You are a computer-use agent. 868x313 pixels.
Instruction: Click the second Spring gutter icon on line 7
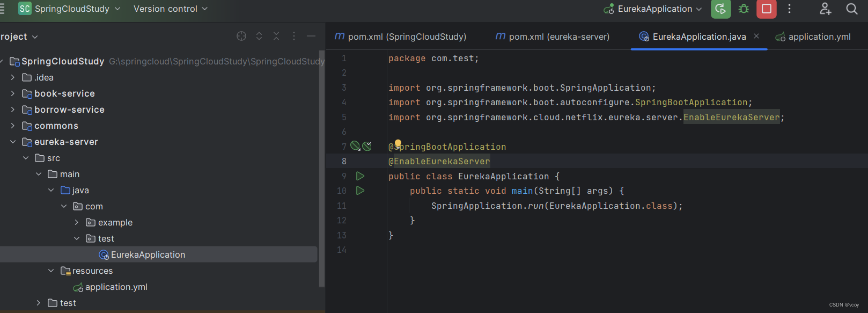coord(367,146)
